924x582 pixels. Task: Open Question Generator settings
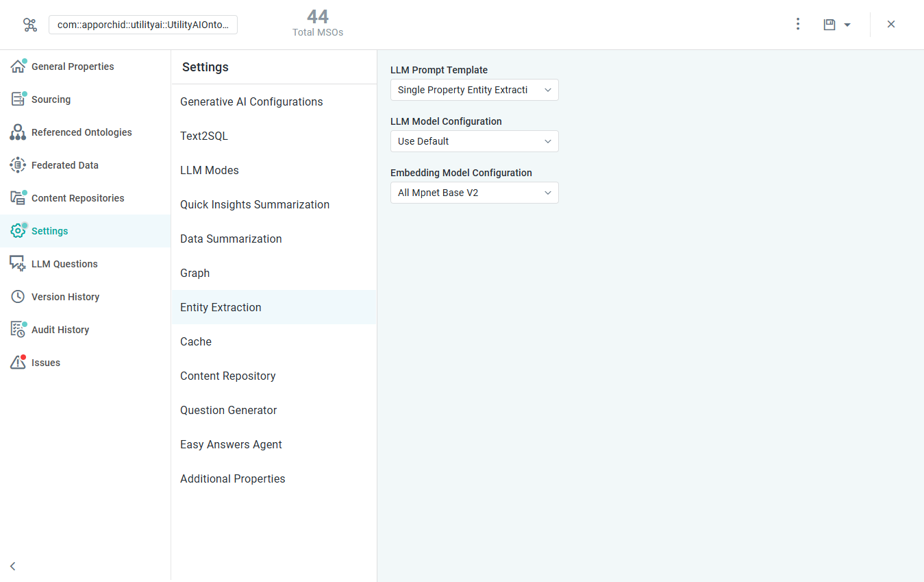click(274, 410)
